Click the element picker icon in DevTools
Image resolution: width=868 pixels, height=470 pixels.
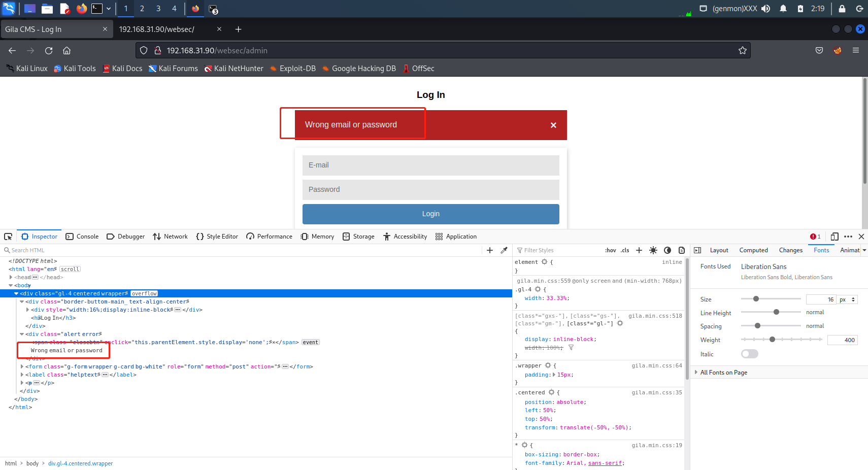(x=8, y=237)
